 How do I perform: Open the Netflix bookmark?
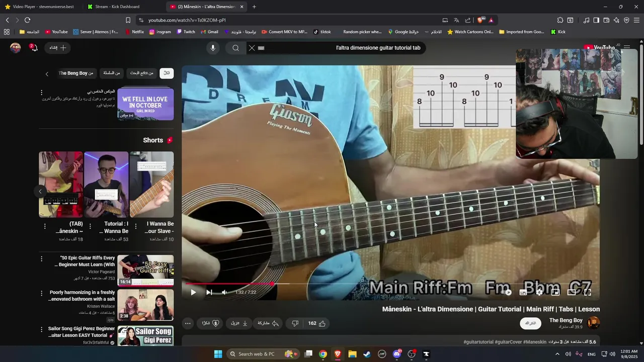134,32
